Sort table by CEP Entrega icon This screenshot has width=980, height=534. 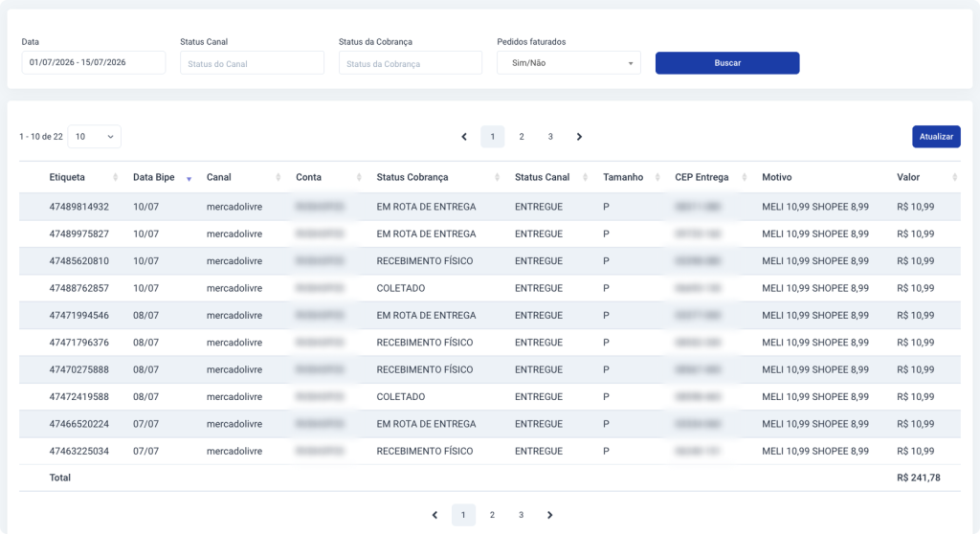click(x=745, y=178)
